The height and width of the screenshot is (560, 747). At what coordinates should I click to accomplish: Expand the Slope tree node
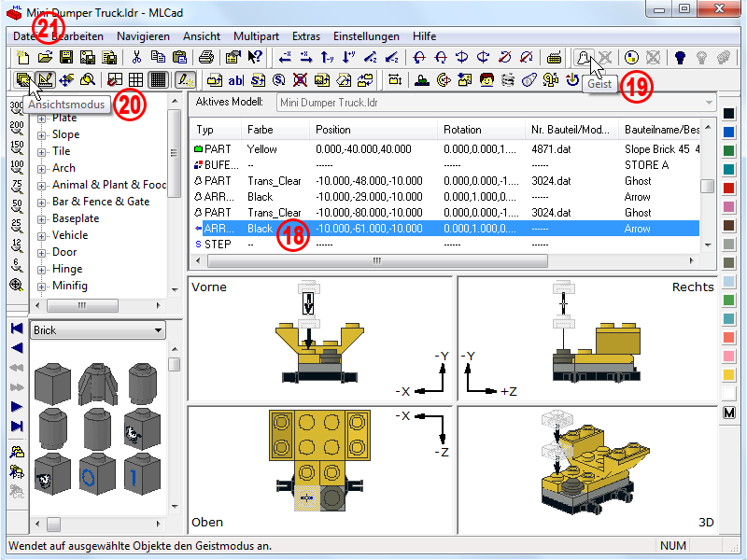pos(41,135)
